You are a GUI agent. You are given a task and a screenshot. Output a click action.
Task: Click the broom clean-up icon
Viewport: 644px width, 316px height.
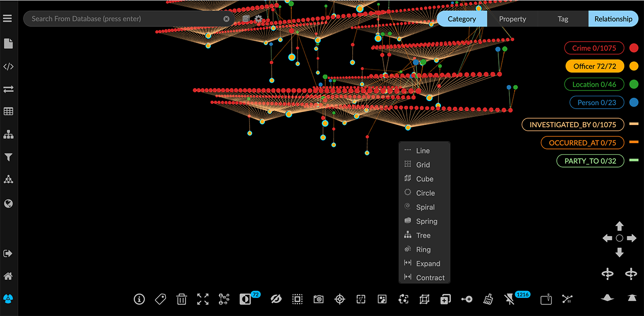488,299
